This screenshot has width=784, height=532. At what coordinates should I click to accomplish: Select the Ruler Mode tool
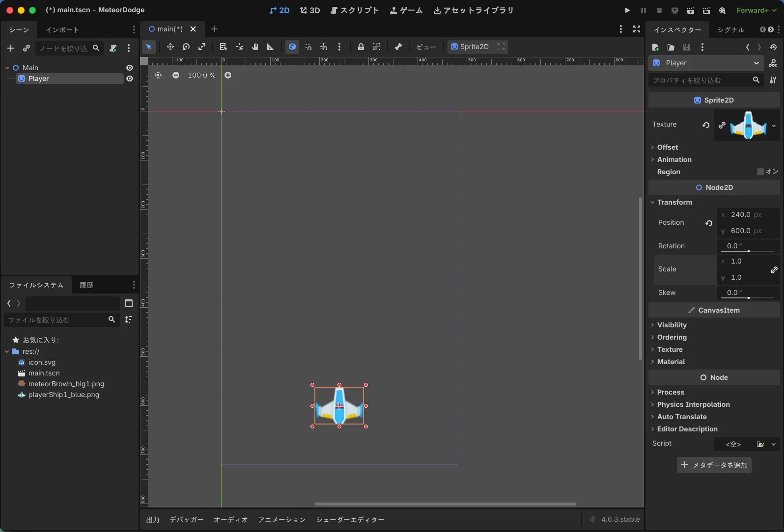[271, 47]
